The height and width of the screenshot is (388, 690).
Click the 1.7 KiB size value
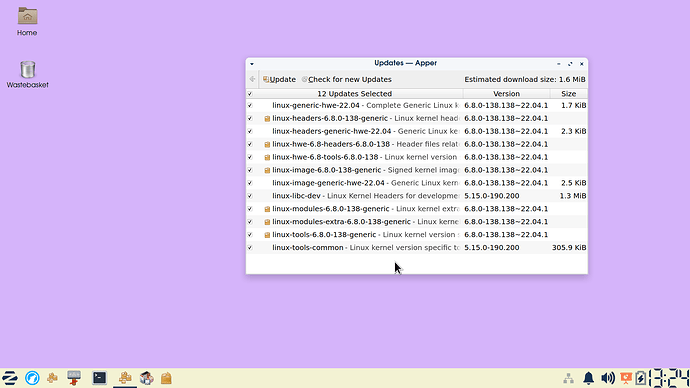[x=573, y=106]
